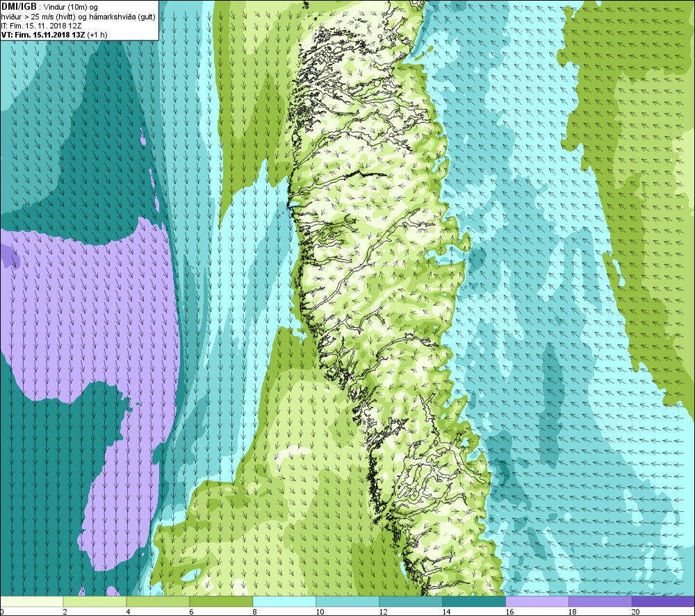The height and width of the screenshot is (616, 695).
Task: Pick the medium green 4–6 m/s legend swatch
Action: 158,601
